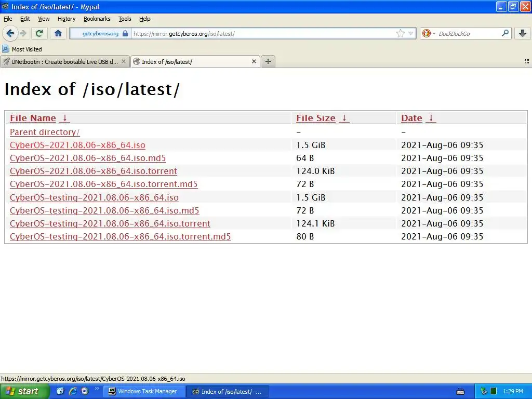Screen dimensions: 532x399
Task: Open the File menu
Action: [x=8, y=19]
